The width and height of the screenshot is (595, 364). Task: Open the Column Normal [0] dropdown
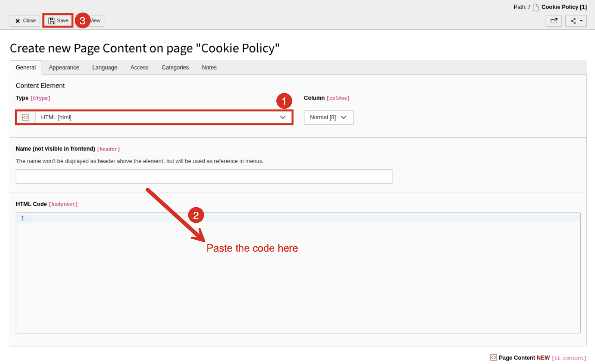click(x=328, y=117)
